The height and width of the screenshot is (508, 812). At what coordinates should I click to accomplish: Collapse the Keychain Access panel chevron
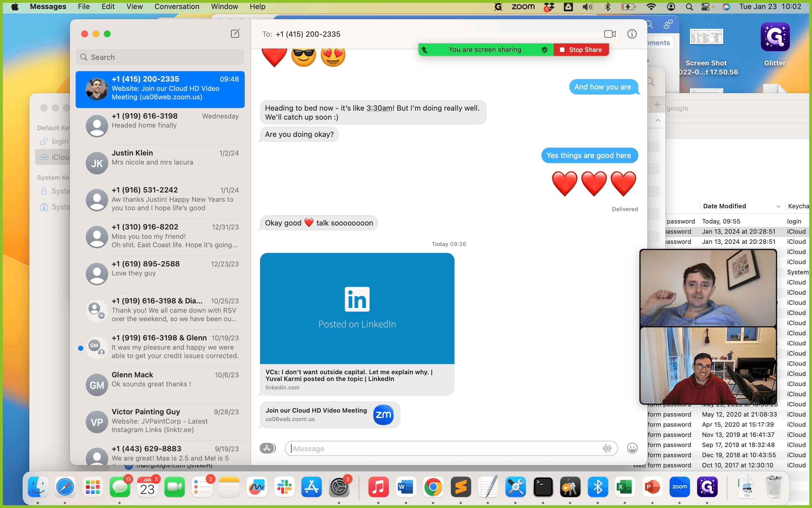point(658,120)
